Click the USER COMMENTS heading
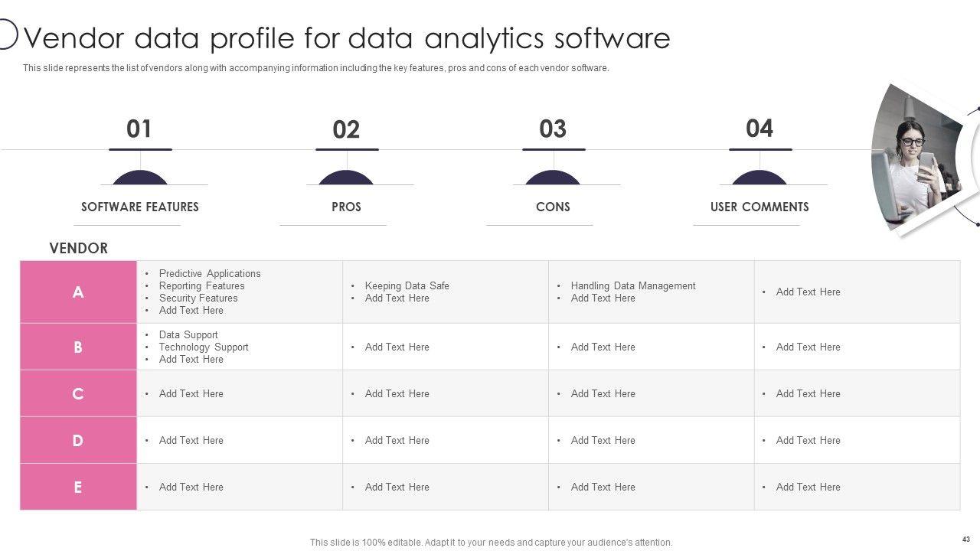Screen dimensions: 980x551 pyautogui.click(x=759, y=207)
